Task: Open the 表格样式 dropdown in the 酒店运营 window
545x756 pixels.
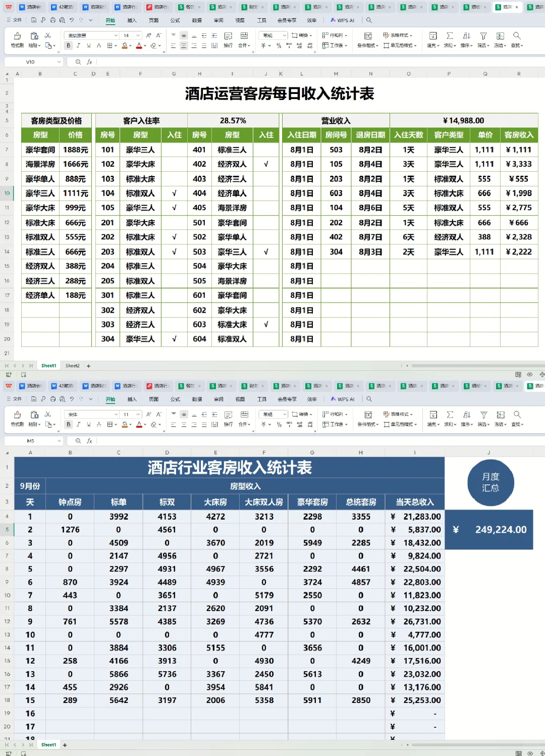Action: (398, 35)
